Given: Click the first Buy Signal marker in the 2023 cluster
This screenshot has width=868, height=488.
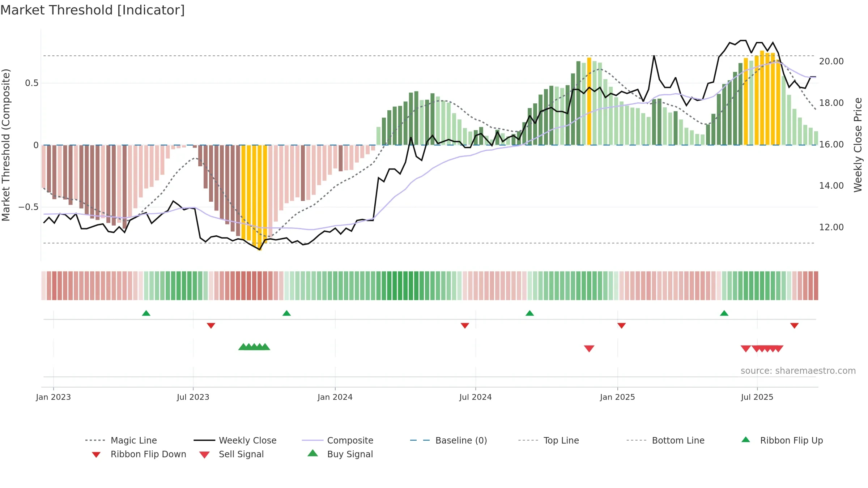Looking at the screenshot, I should click(x=243, y=347).
